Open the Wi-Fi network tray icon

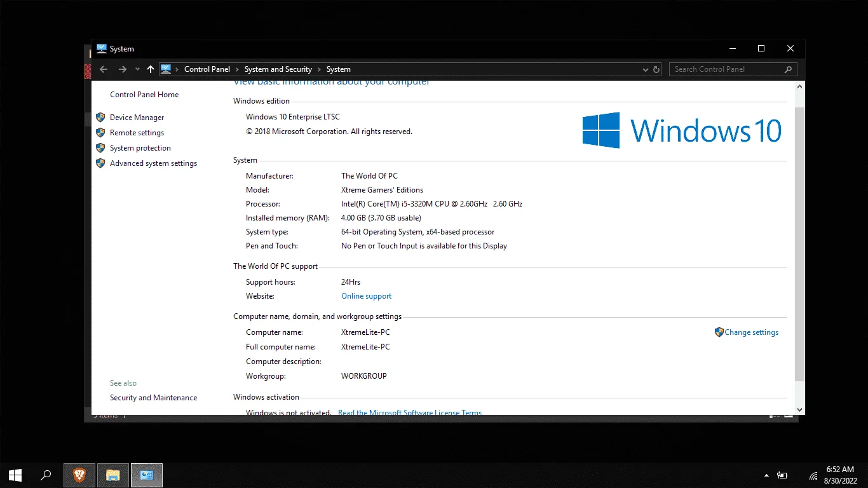[813, 476]
